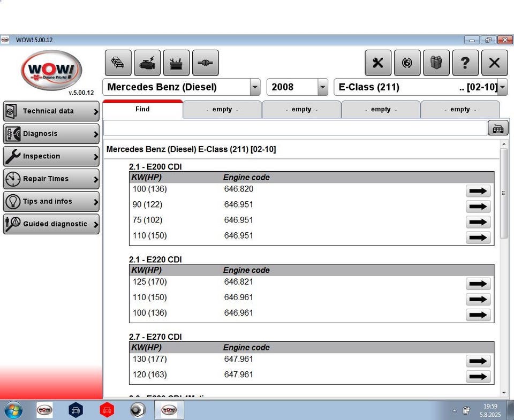The image size is (514, 420).
Task: Click the 2.1 - E200 CDI heading
Action: (155, 167)
